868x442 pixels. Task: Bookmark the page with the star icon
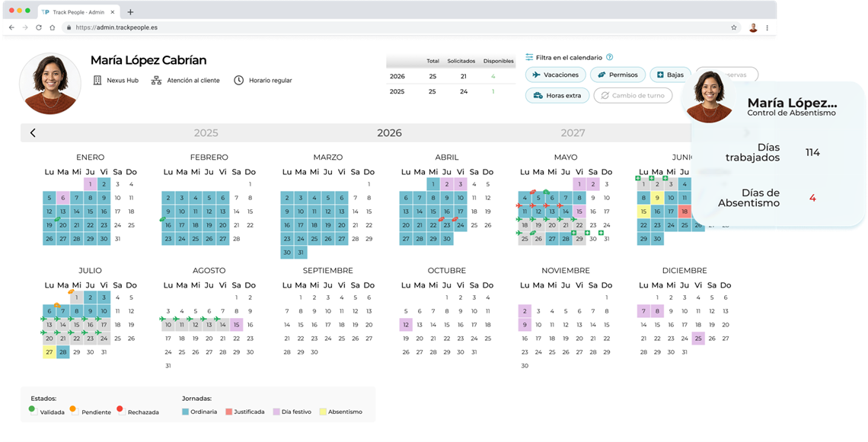[734, 27]
